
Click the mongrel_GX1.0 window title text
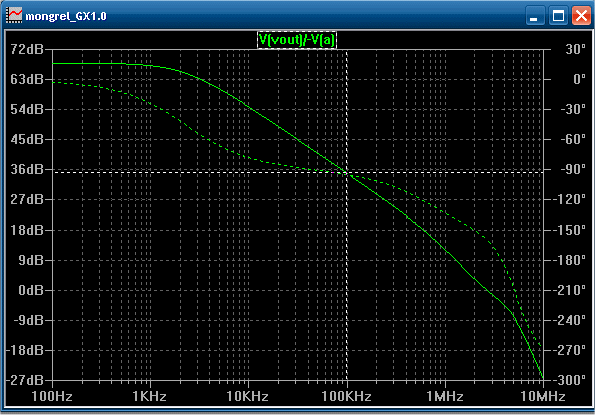tap(66, 16)
